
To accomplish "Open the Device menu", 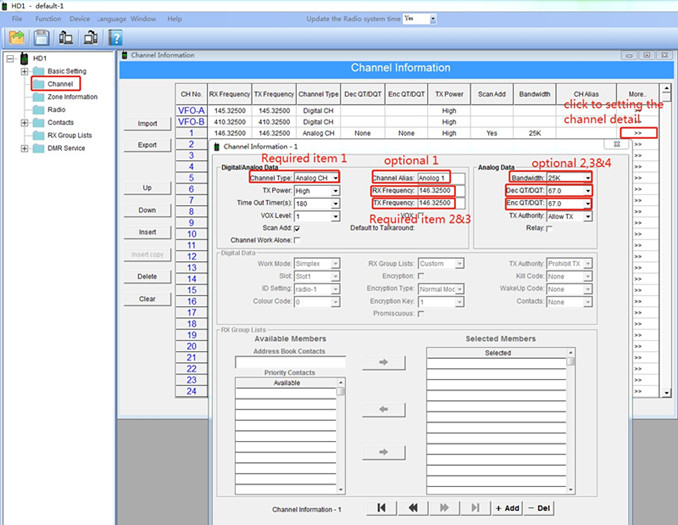I will click(80, 19).
